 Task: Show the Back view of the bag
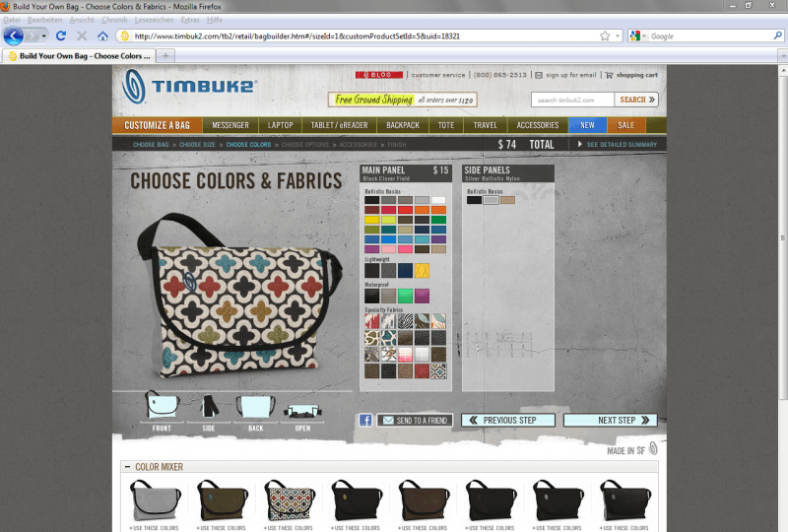click(255, 411)
